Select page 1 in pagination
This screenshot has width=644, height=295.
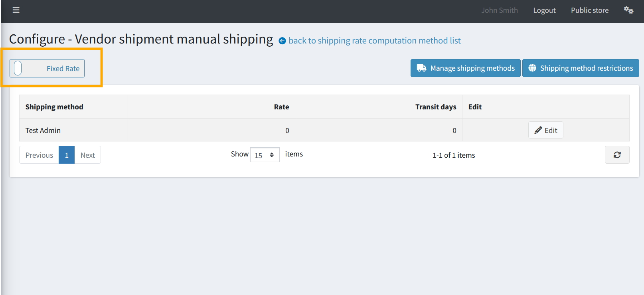tap(67, 155)
